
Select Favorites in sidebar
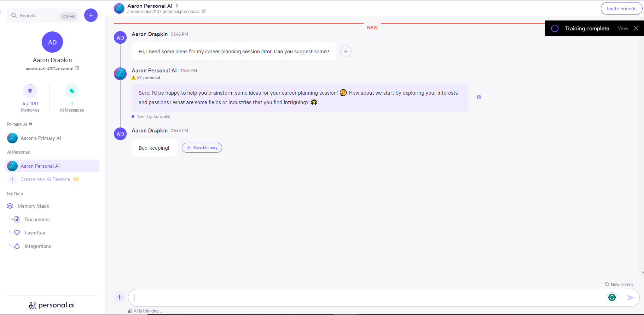tap(35, 233)
